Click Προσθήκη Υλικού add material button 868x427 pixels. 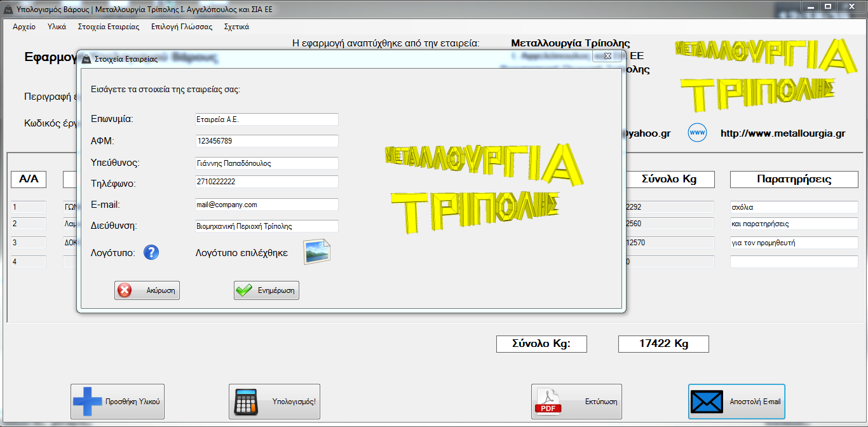(118, 402)
